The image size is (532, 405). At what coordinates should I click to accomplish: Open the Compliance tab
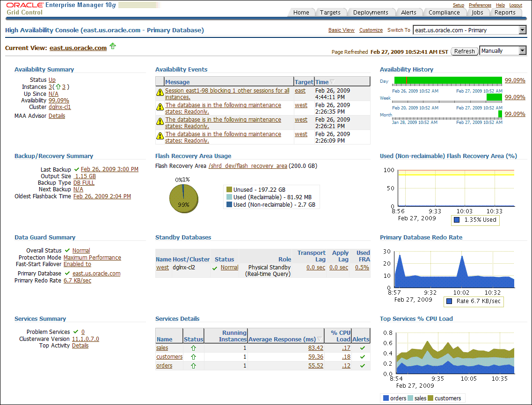444,13
